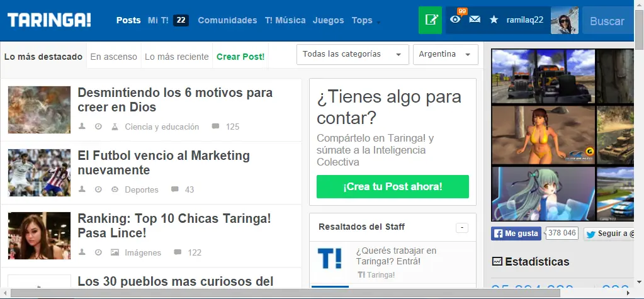Click the football match post thumbnail
644x299 pixels.
40,172
